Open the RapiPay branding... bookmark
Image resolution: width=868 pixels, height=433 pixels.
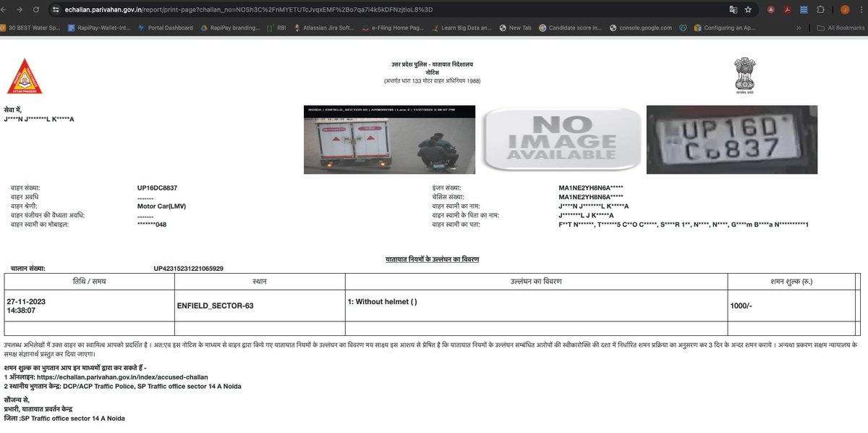[x=229, y=28]
